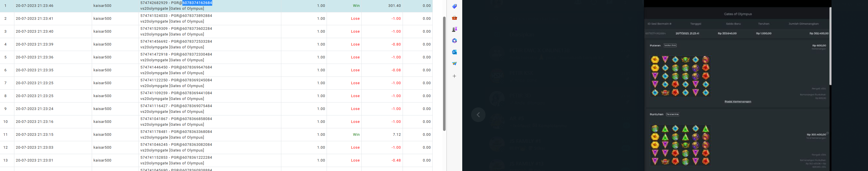
Task: Click the Jumlah Dimenangkan column header
Action: click(803, 24)
